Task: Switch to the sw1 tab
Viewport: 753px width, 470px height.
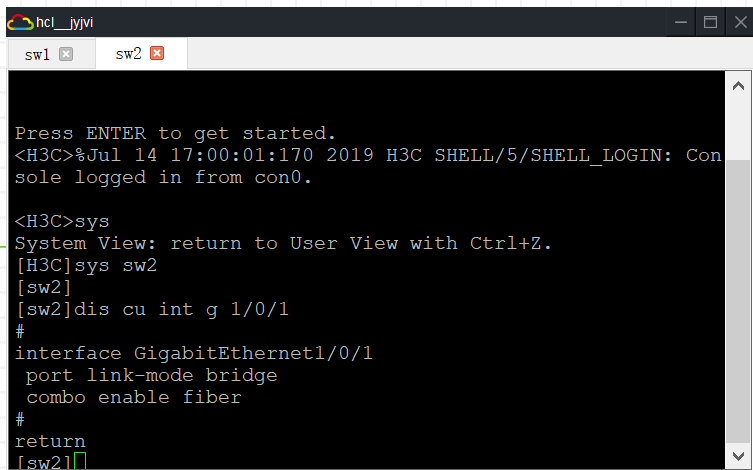Action: click(38, 54)
